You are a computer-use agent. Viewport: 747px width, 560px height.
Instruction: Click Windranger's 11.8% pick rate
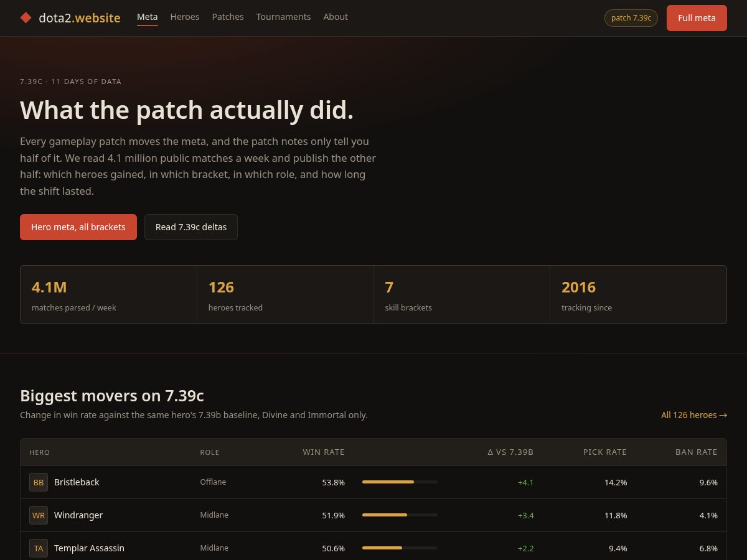tap(616, 515)
